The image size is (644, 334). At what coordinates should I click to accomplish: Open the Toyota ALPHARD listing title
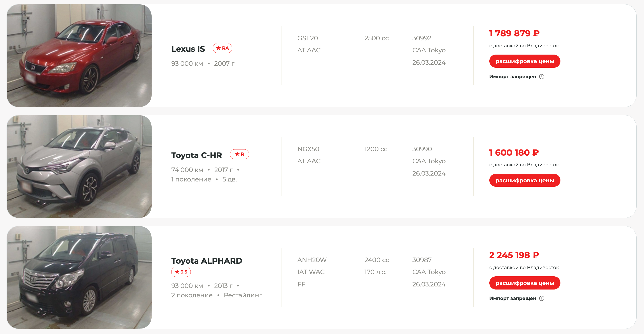tap(206, 261)
